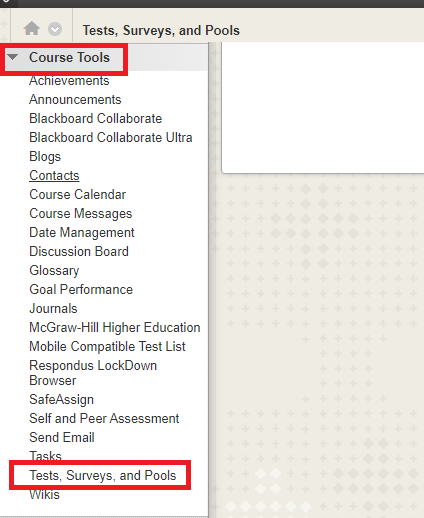Open the Discussion Board

[79, 252]
